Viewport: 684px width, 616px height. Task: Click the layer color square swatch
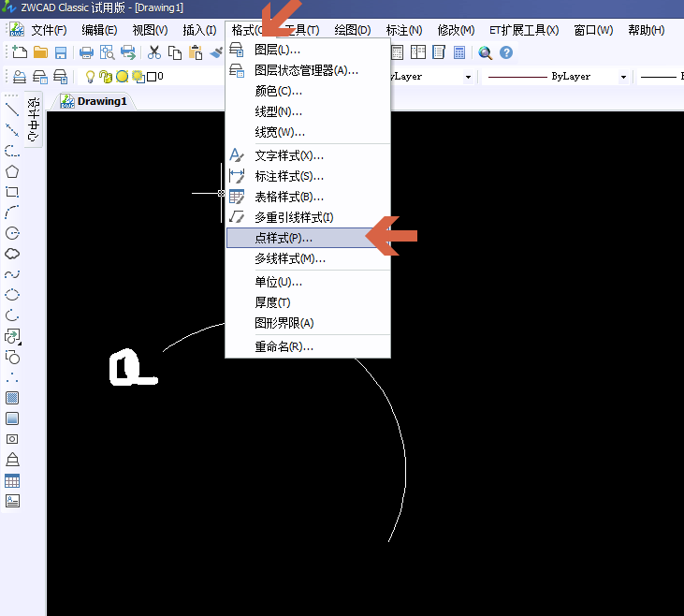(x=152, y=76)
